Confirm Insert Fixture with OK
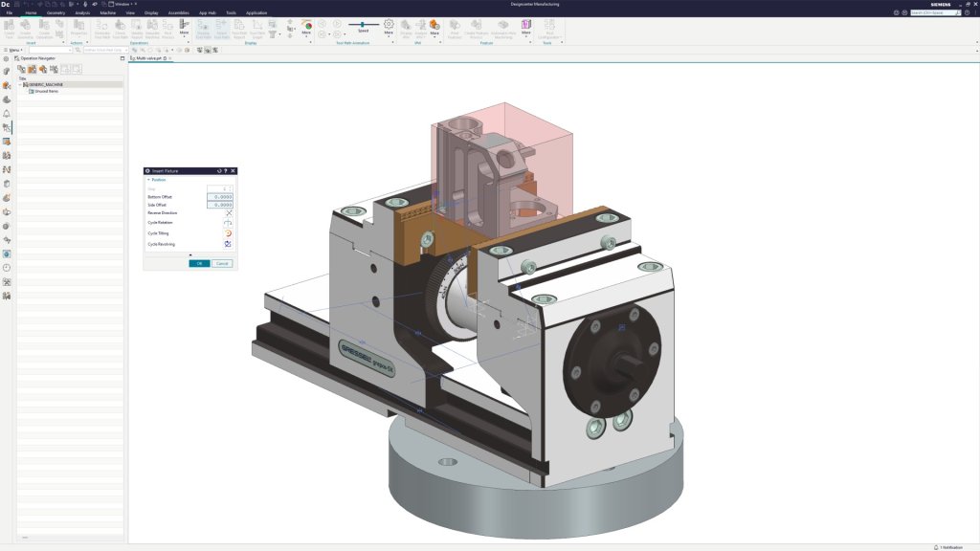The image size is (980, 551). coord(199,263)
